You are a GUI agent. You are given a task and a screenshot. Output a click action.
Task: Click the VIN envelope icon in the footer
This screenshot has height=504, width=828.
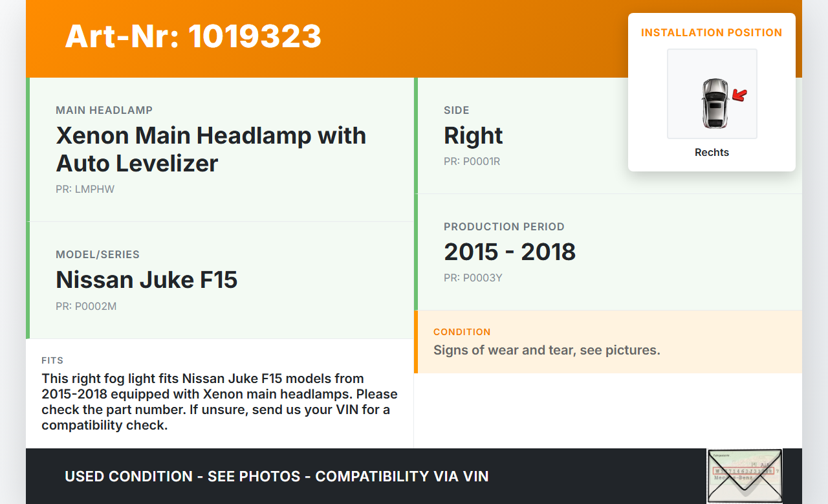pyautogui.click(x=744, y=476)
